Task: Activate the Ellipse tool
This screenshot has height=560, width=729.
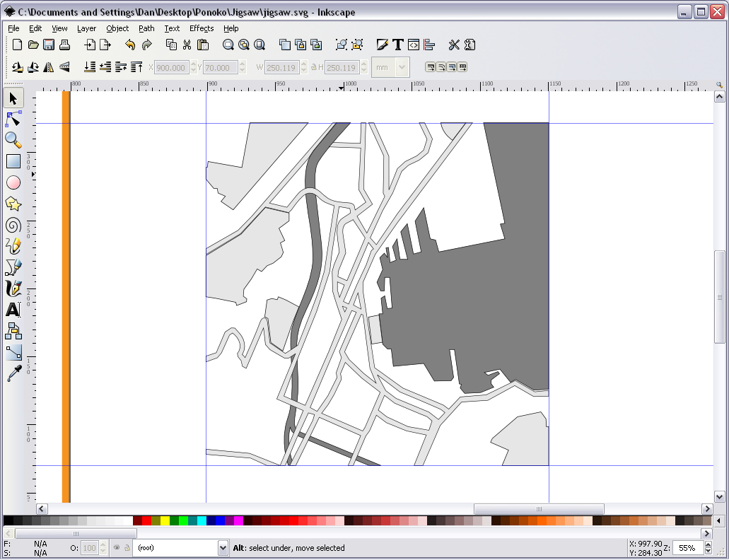Action: (13, 182)
